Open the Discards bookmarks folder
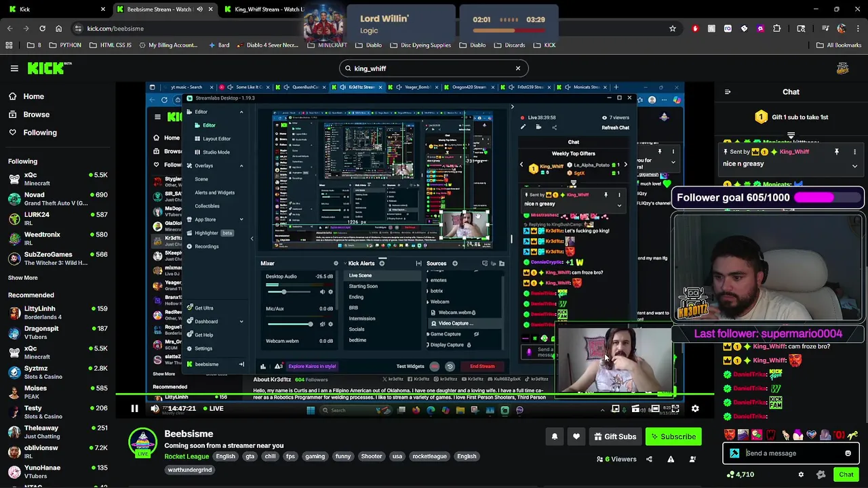This screenshot has height=488, width=868. pyautogui.click(x=509, y=45)
